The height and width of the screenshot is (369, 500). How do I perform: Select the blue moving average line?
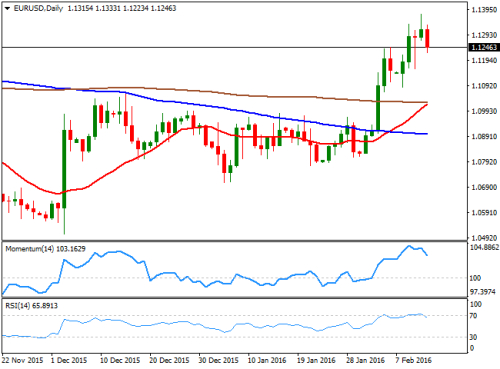213,106
